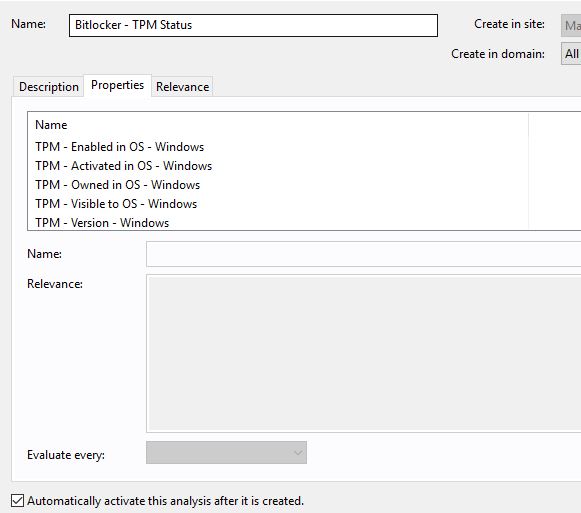The height and width of the screenshot is (513, 581).
Task: Open the 'Create in site' dropdown
Action: [x=571, y=26]
